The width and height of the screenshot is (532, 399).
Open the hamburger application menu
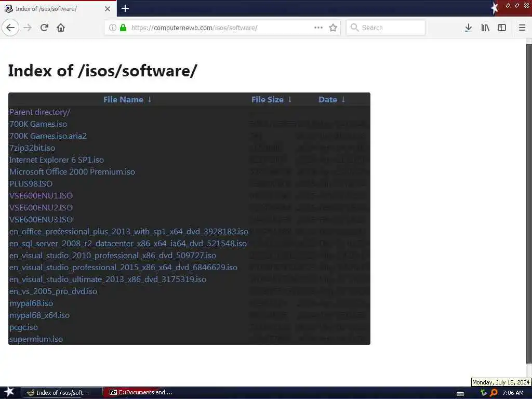(x=522, y=28)
